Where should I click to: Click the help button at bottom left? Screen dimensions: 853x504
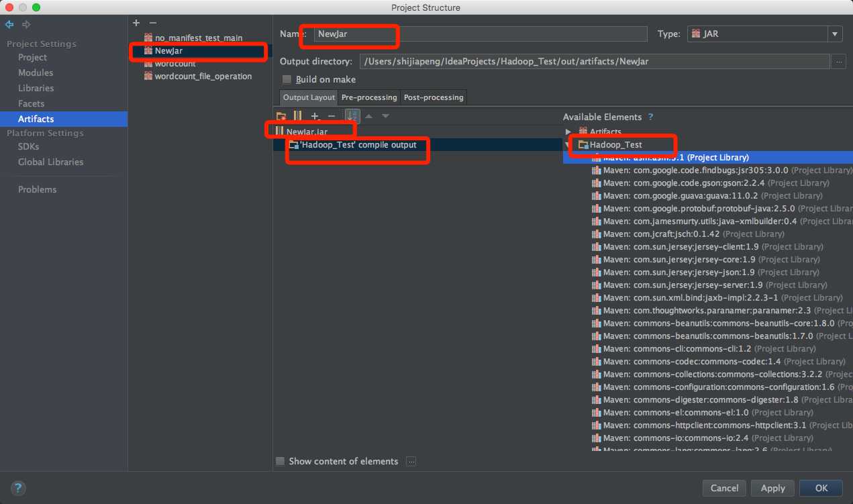click(x=19, y=488)
